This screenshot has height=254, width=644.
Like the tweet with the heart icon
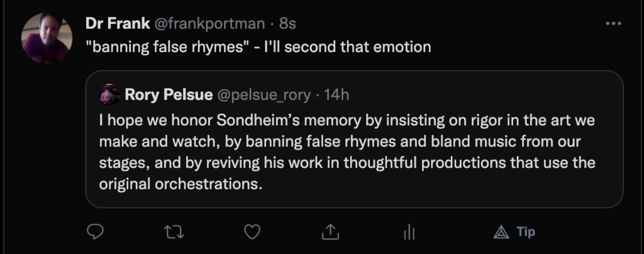coord(252,232)
